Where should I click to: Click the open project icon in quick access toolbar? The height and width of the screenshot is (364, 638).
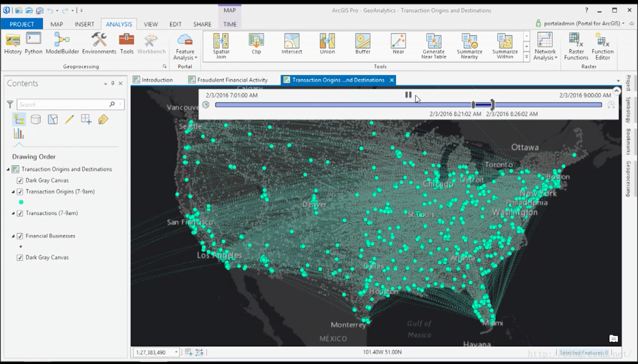click(x=29, y=10)
